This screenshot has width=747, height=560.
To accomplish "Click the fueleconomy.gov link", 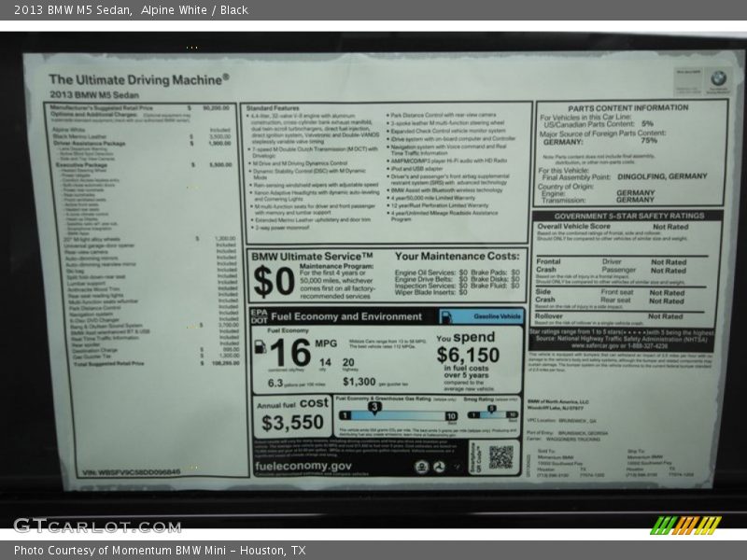I will [x=303, y=466].
